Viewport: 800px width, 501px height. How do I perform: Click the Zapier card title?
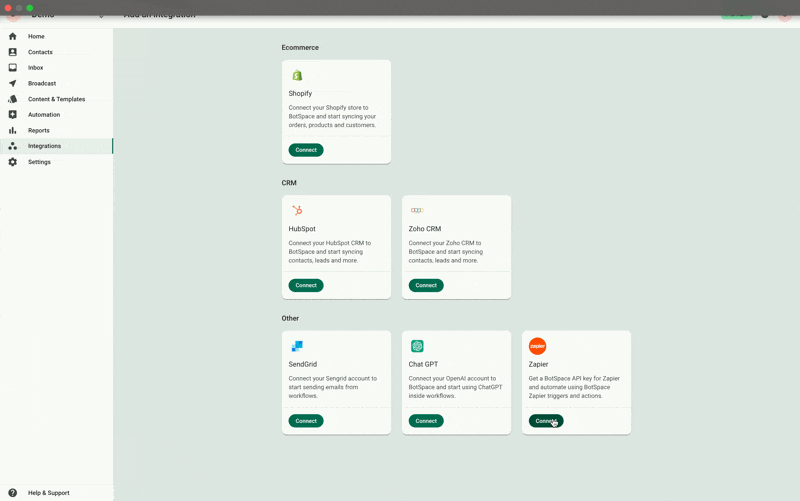point(538,364)
